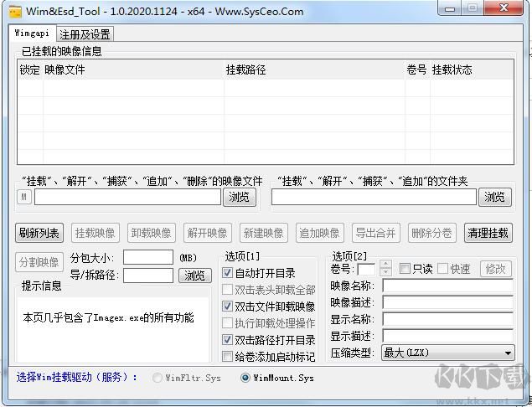Viewport: 532px width, 407px height.
Task: Click the 追加映像 button
Action: point(319,233)
